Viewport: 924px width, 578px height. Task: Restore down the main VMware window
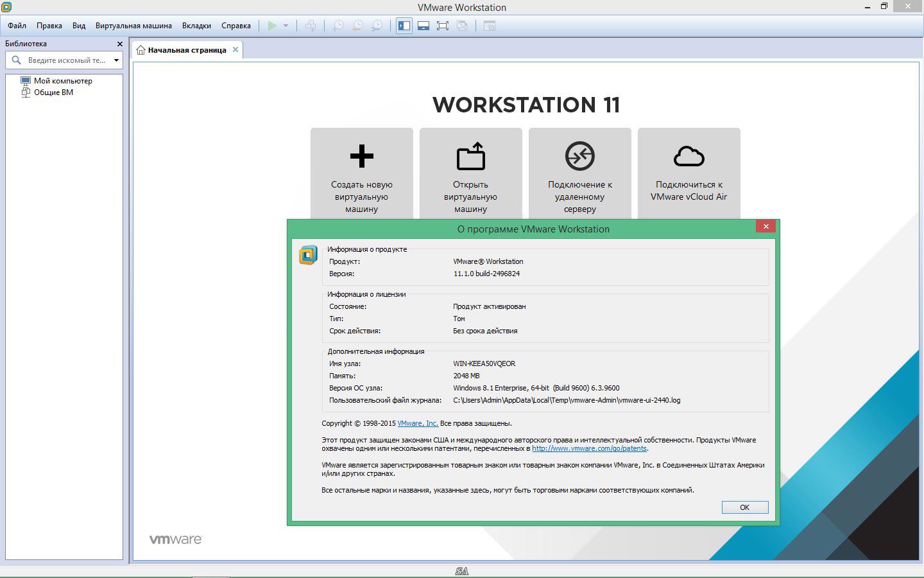tap(884, 6)
